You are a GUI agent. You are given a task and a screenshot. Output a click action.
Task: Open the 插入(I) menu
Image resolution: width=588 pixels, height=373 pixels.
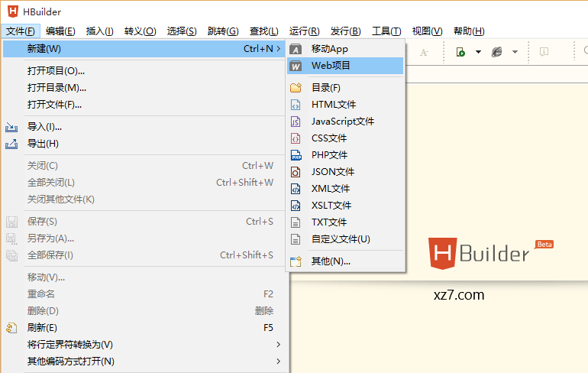(99, 31)
